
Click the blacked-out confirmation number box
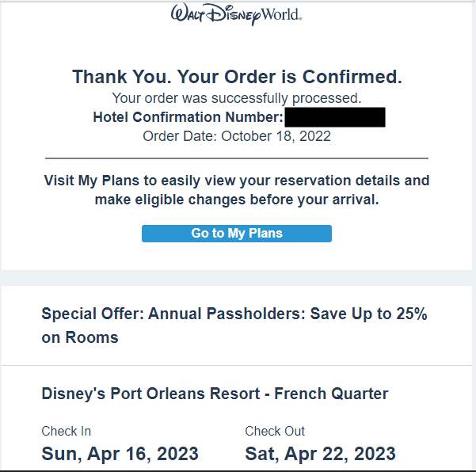(x=335, y=117)
